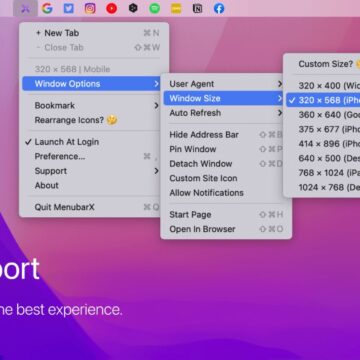Select the checked 320 × 568 size
Image resolution: width=360 pixels, height=360 pixels.
tap(323, 100)
